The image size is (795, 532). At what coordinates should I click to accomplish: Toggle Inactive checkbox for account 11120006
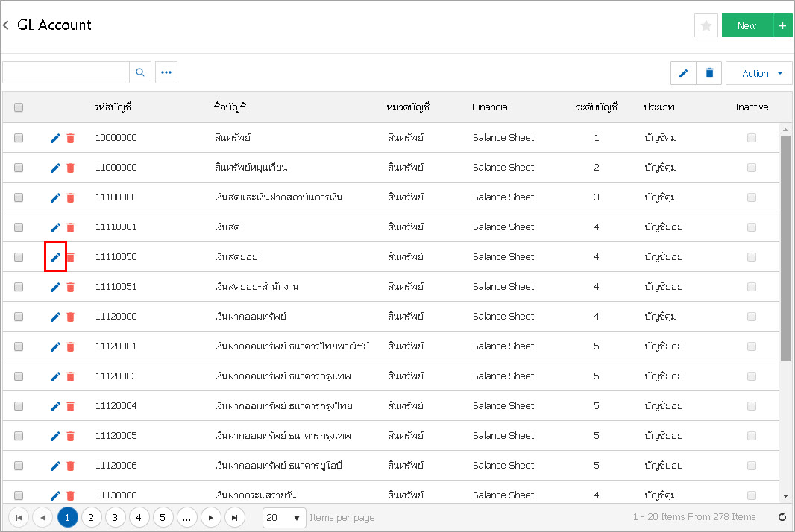coord(752,466)
